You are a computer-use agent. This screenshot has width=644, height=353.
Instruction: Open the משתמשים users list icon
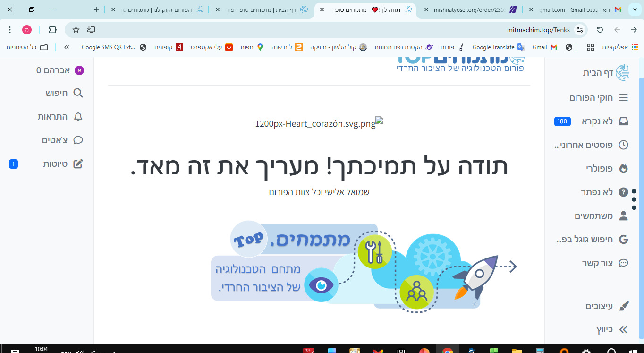tap(624, 215)
